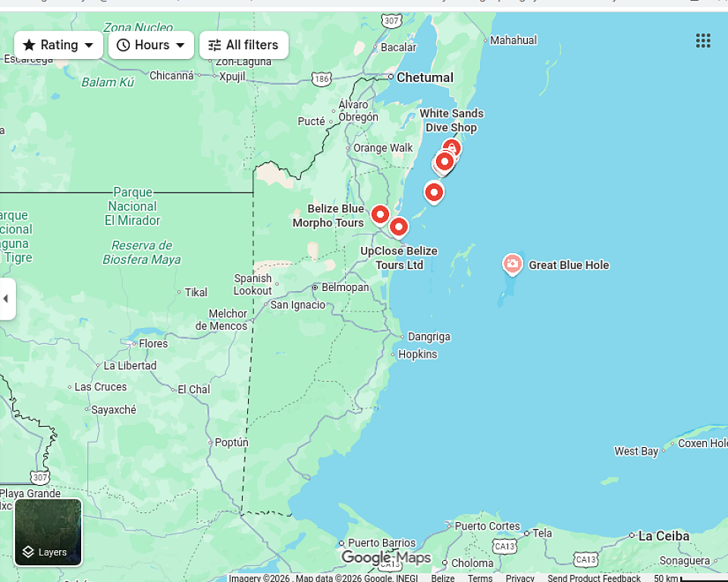Image resolution: width=728 pixels, height=582 pixels.
Task: Toggle map scale units on 50 km bar
Action: click(x=689, y=578)
